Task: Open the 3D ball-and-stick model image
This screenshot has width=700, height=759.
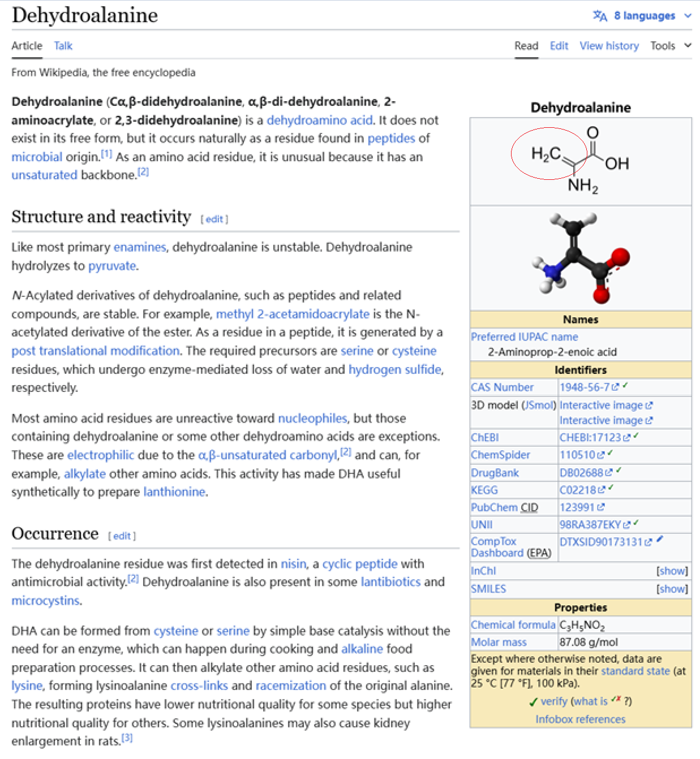Action: [580, 257]
